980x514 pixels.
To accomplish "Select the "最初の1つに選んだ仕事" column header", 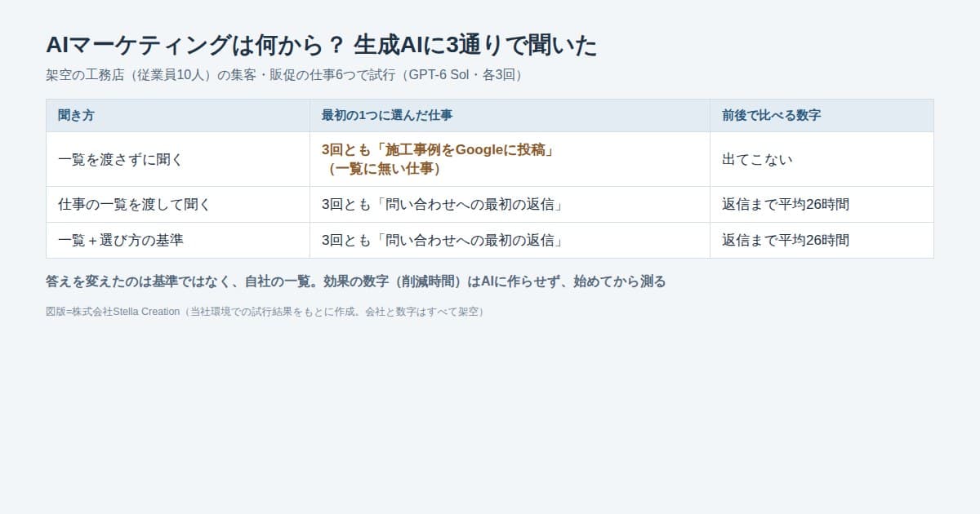I will click(510, 116).
